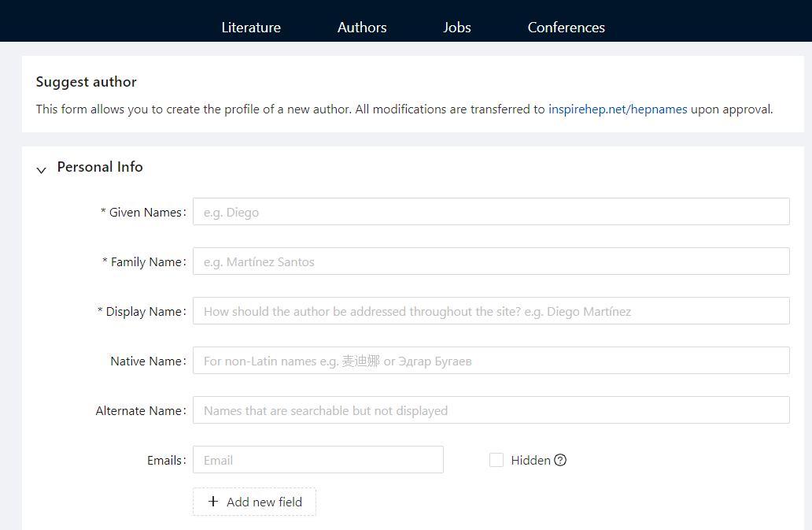
Task: Click the Email input field
Action: 318,460
